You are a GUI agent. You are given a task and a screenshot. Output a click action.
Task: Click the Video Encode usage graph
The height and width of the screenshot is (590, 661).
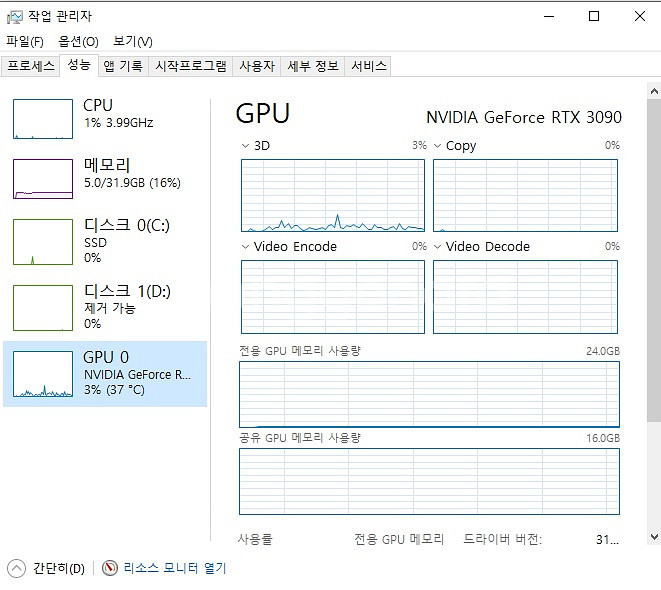(x=333, y=297)
